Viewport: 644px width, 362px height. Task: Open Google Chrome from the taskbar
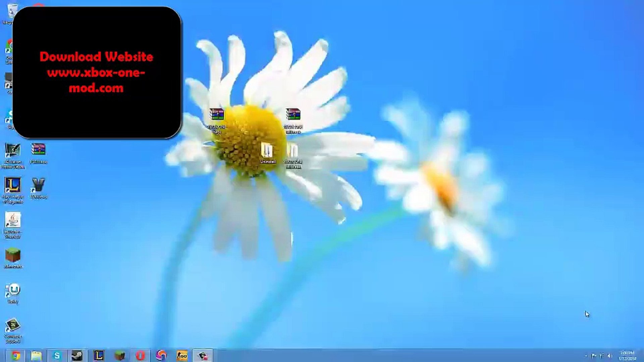click(x=15, y=355)
